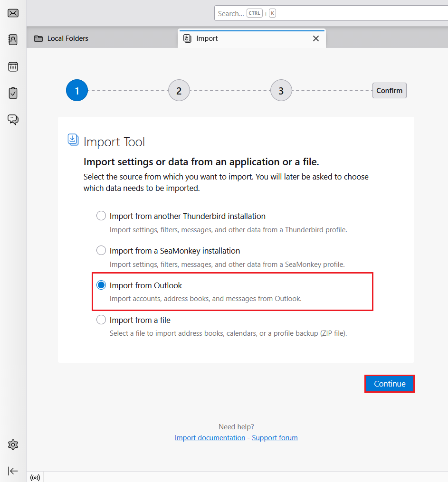Click into the Search field
The image size is (448, 482).
[x=331, y=13]
